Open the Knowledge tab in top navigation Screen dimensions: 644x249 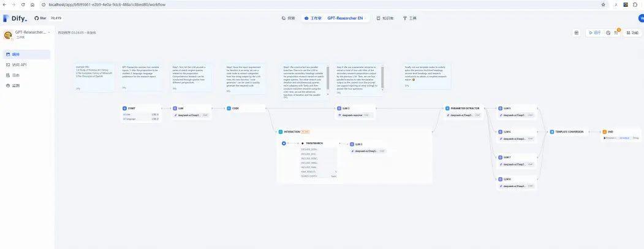385,18
